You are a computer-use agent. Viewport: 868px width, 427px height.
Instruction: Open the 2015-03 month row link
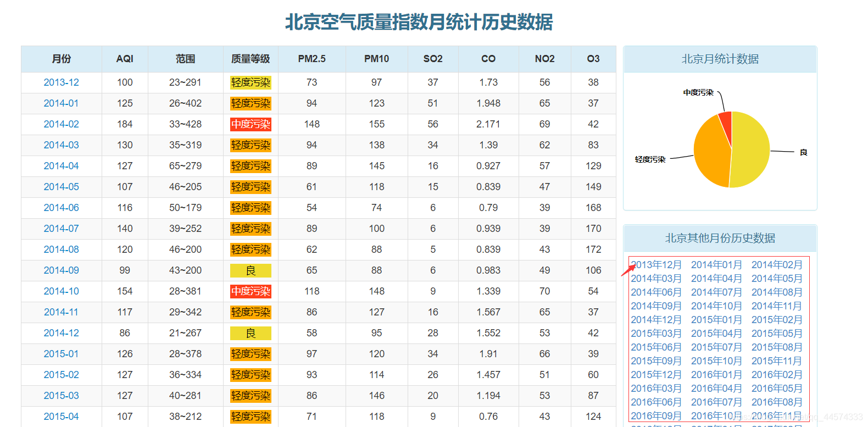(x=61, y=396)
